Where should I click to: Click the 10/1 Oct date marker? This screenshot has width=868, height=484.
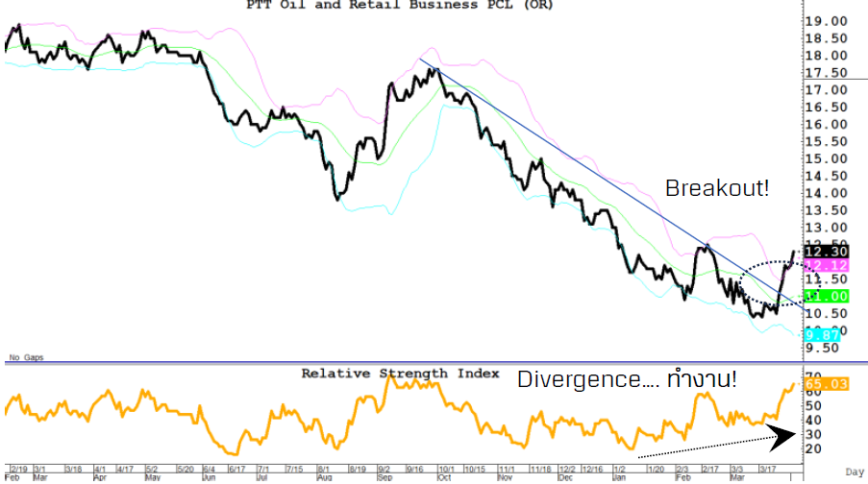point(446,472)
